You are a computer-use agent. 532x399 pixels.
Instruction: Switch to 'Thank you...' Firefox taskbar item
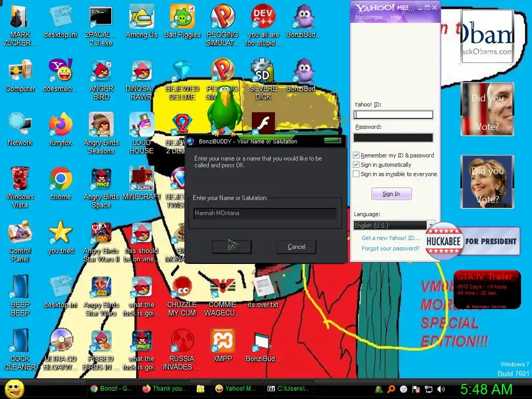164,389
